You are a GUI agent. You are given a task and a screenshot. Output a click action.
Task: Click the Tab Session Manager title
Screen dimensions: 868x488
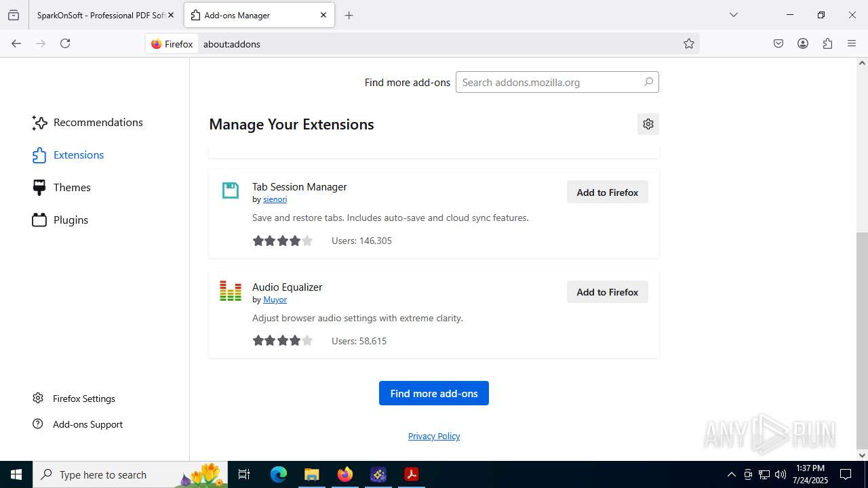pos(300,187)
